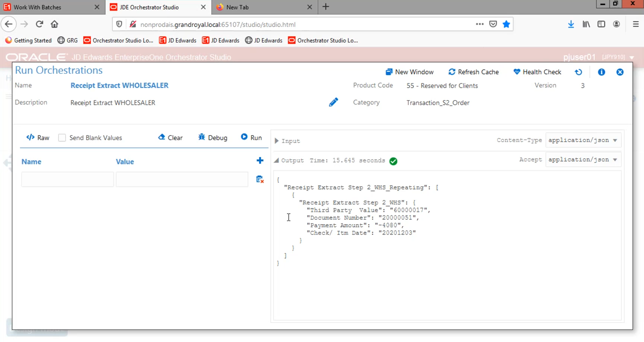
Task: Click the restore/reset circular arrow icon
Action: [578, 72]
